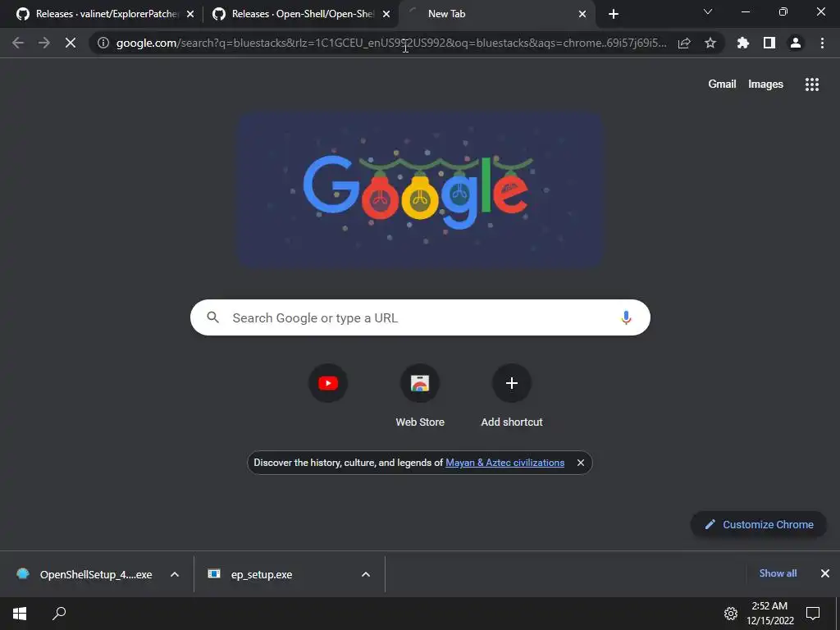Stop loading the page
Image resolution: width=840 pixels, height=630 pixels.
(71, 43)
